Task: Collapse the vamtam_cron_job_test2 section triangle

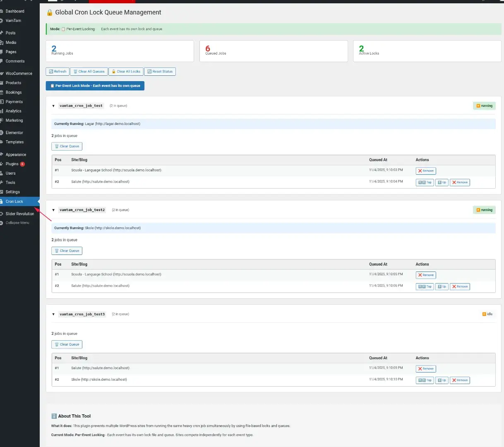Action: 53,210
